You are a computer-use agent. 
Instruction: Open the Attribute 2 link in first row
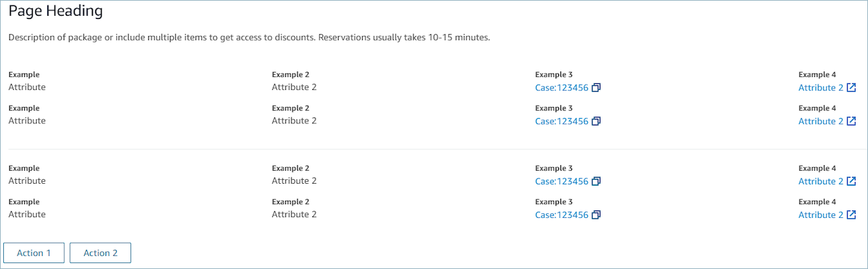pyautogui.click(x=820, y=88)
